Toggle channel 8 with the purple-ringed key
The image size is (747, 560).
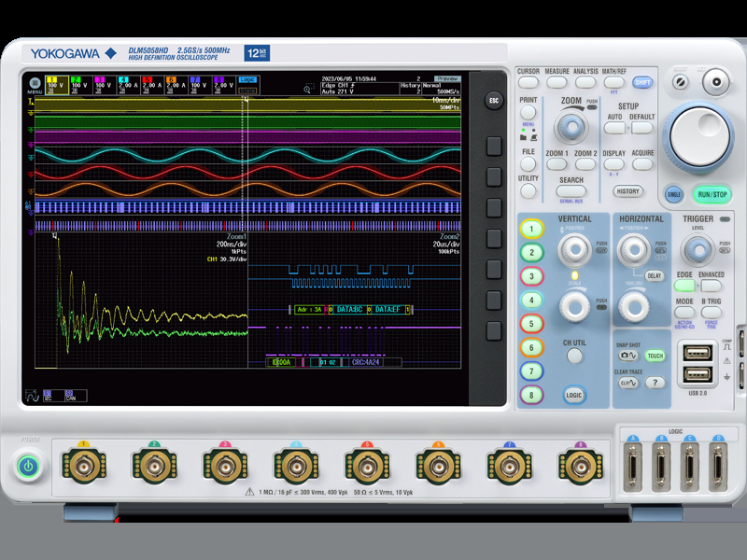(x=531, y=395)
